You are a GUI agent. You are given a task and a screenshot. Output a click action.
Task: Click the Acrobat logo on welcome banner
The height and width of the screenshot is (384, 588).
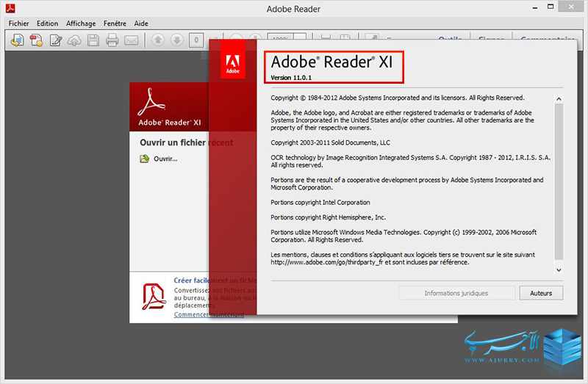point(151,102)
